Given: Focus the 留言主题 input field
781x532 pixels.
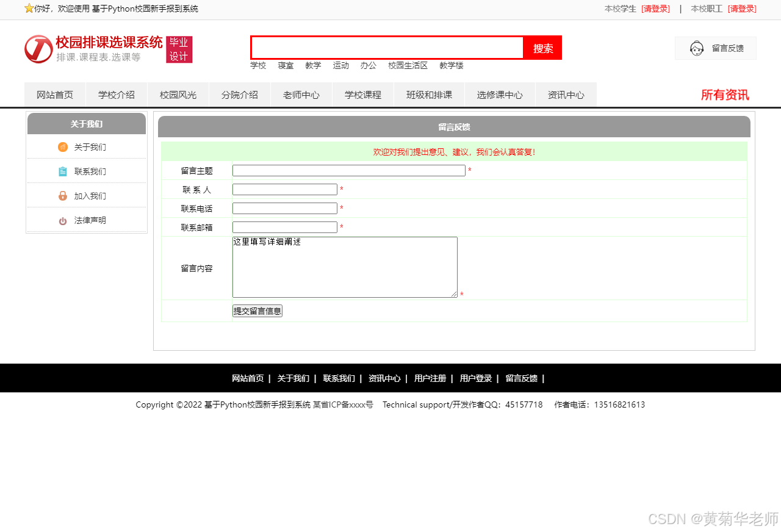Looking at the screenshot, I should (x=348, y=171).
